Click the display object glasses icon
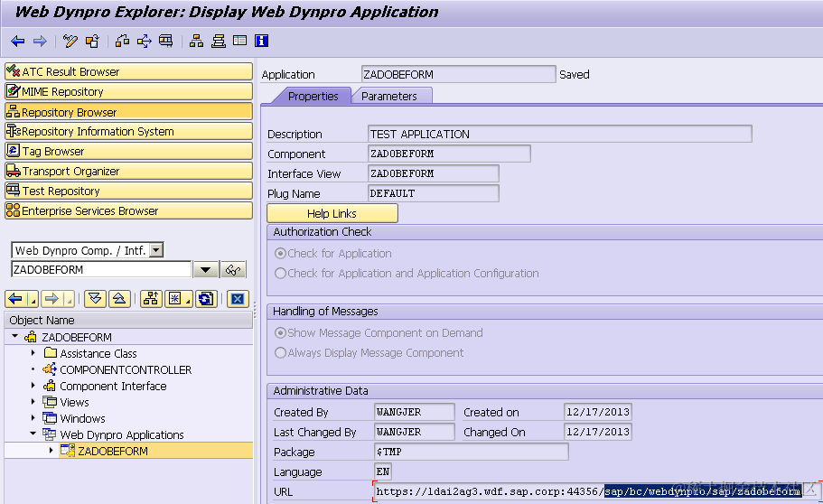The image size is (823, 504). pos(233,270)
